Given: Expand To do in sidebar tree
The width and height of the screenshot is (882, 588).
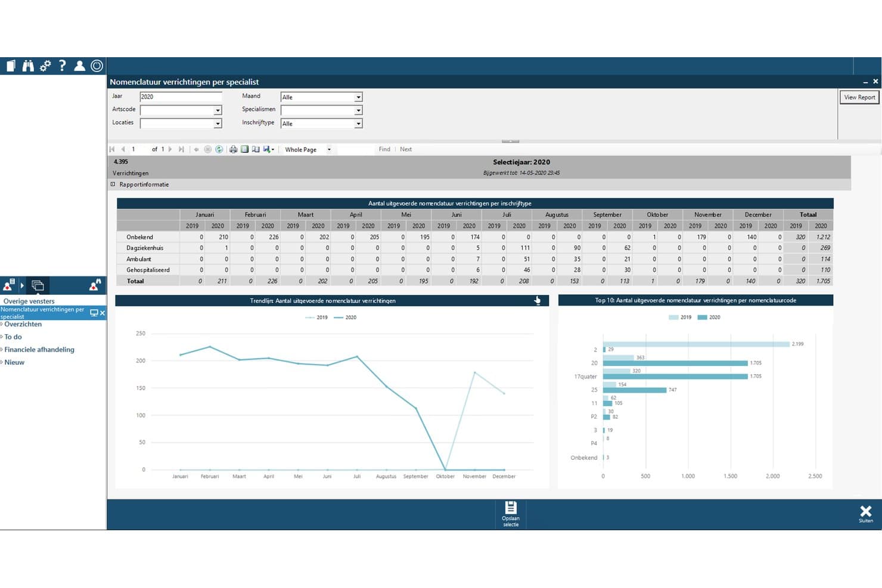Looking at the screenshot, I should 2,337.
